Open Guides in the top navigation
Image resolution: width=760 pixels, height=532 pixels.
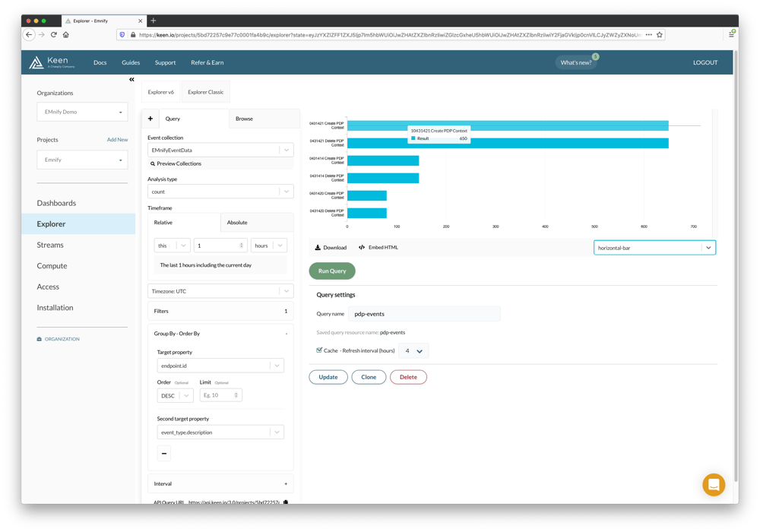tap(131, 62)
